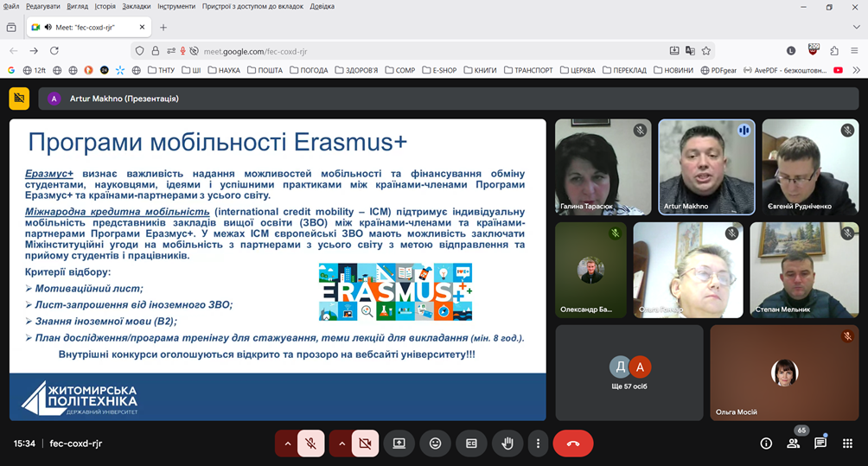
Task: Open more options three-dot menu
Action: coord(538,444)
